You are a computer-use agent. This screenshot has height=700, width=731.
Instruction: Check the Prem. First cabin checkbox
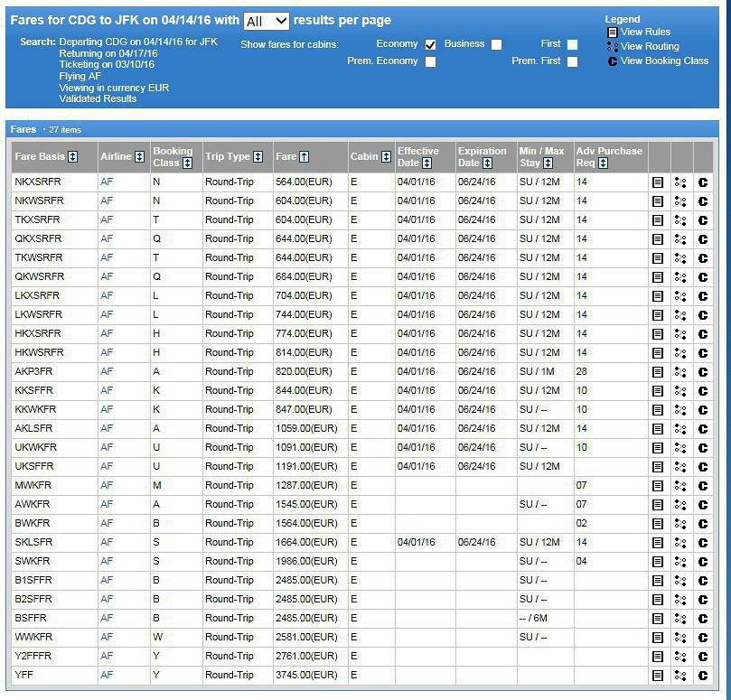pos(572,61)
